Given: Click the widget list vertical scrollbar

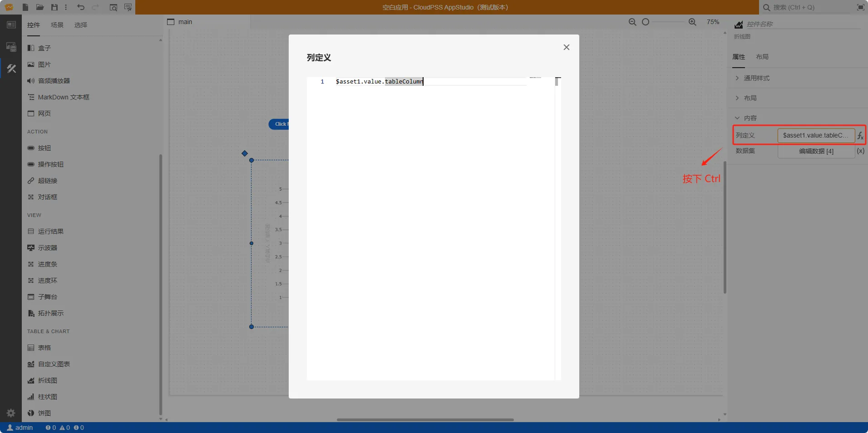Looking at the screenshot, I should [x=160, y=285].
